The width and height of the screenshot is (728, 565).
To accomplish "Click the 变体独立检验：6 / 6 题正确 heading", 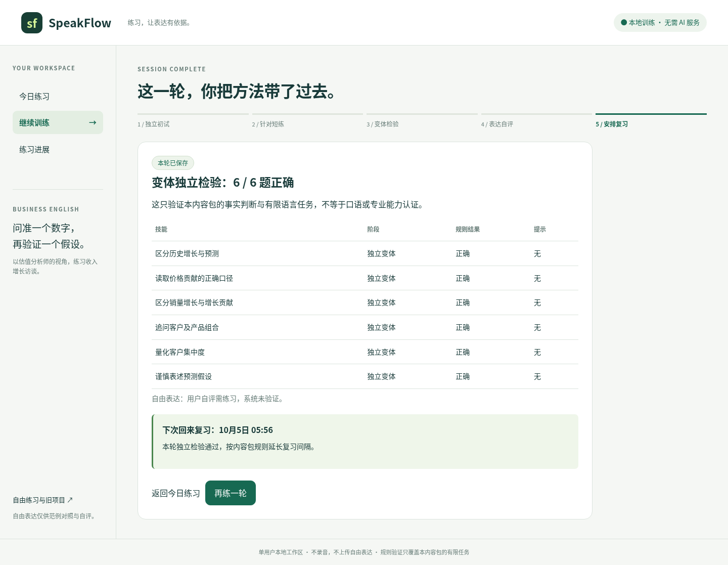I will pyautogui.click(x=223, y=183).
